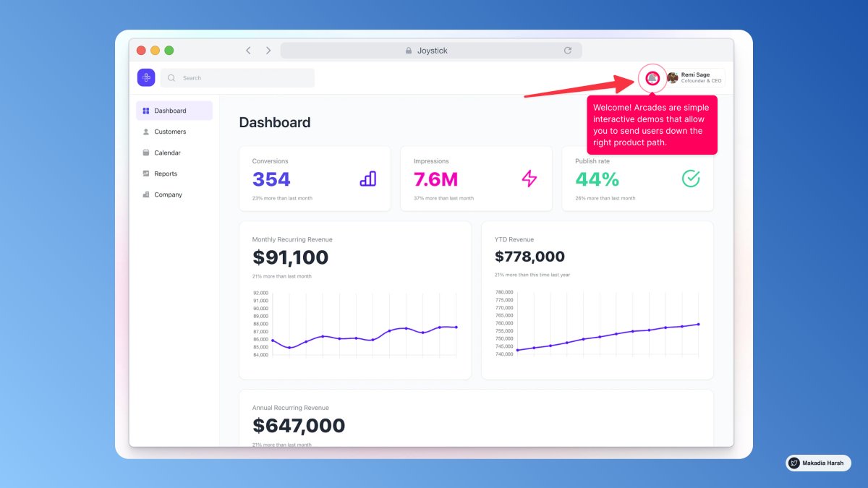The image size is (868, 488).
Task: Click the Cofounder & CEO subtitle
Action: (x=701, y=81)
